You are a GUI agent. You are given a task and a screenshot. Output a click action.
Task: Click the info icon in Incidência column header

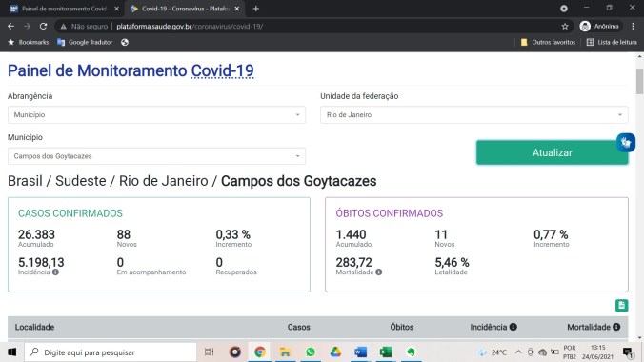coord(513,327)
